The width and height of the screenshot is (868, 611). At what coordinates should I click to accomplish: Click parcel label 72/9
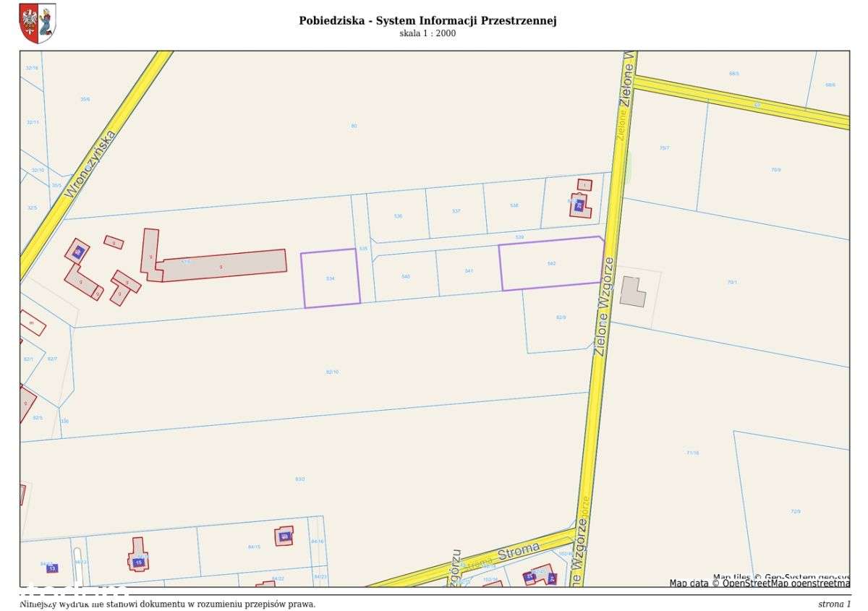pyautogui.click(x=796, y=511)
